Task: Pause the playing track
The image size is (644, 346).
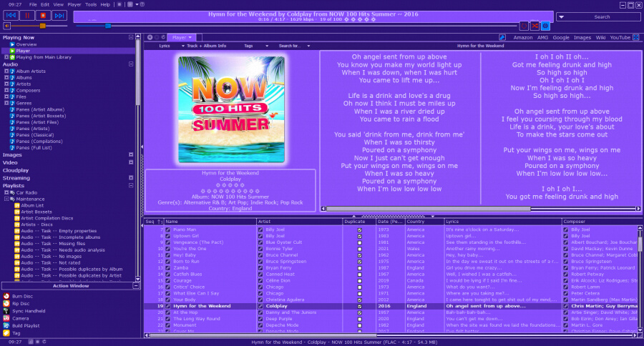Action: 27,16
